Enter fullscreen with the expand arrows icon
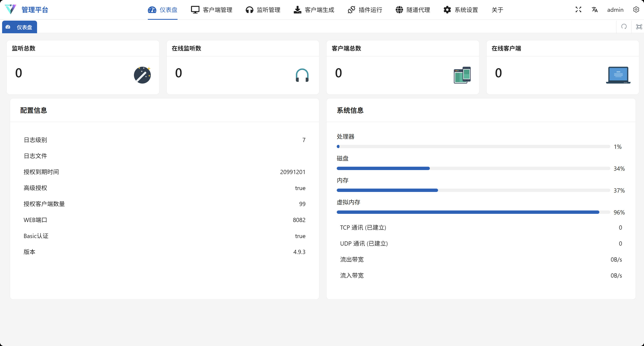 [x=578, y=9]
